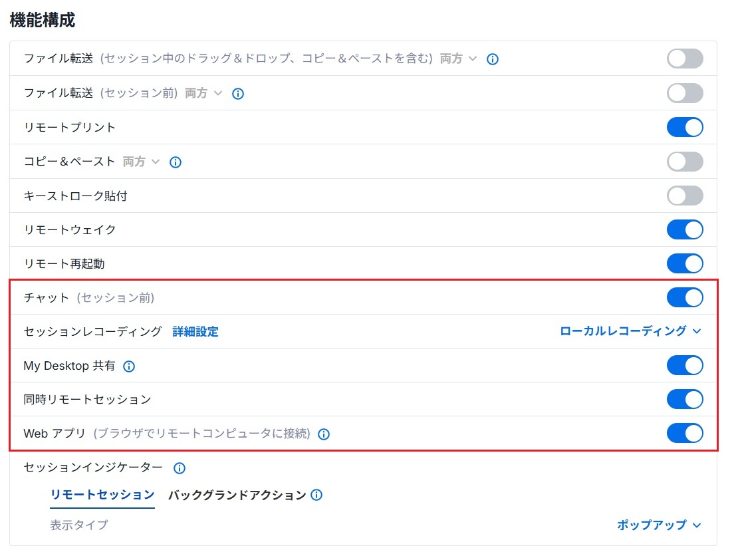Click the セッションインジケーター label

(93, 468)
